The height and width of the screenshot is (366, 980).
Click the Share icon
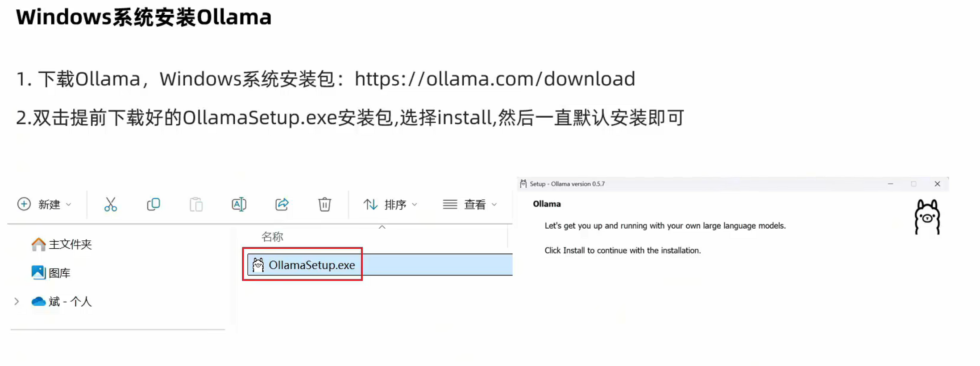tap(282, 204)
